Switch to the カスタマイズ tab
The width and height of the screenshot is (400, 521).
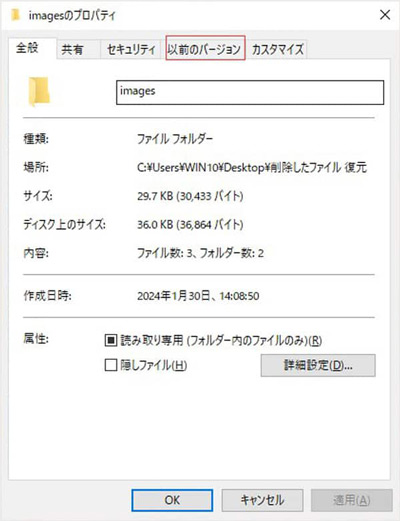[277, 50]
